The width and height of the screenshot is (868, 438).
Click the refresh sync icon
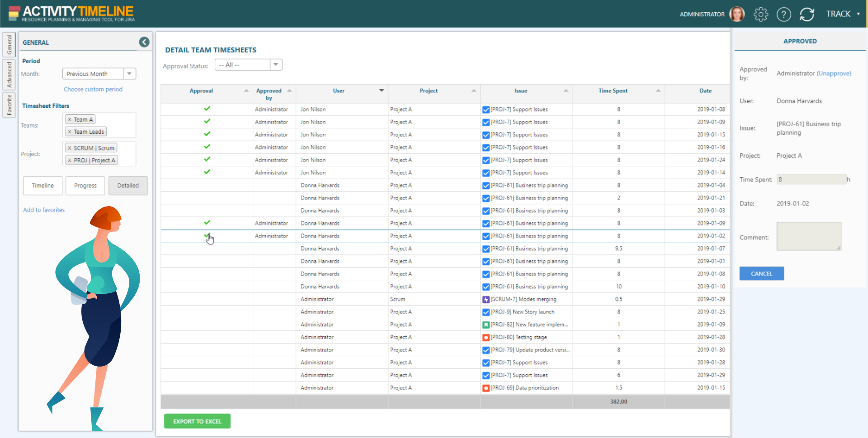point(807,14)
